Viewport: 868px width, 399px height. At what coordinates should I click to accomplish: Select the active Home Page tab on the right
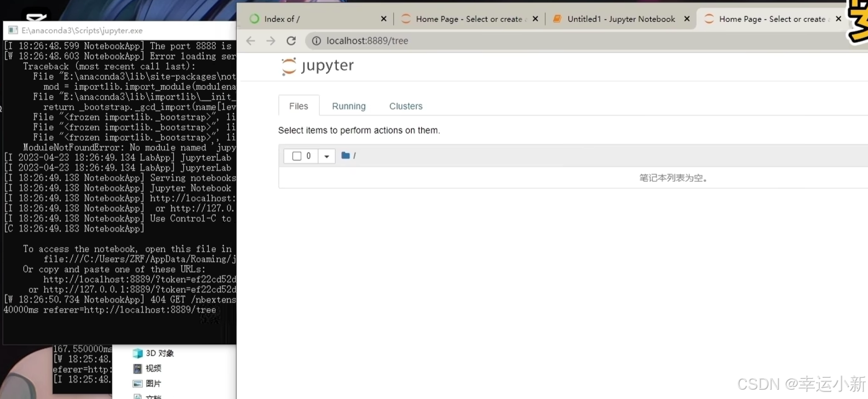[x=772, y=19]
